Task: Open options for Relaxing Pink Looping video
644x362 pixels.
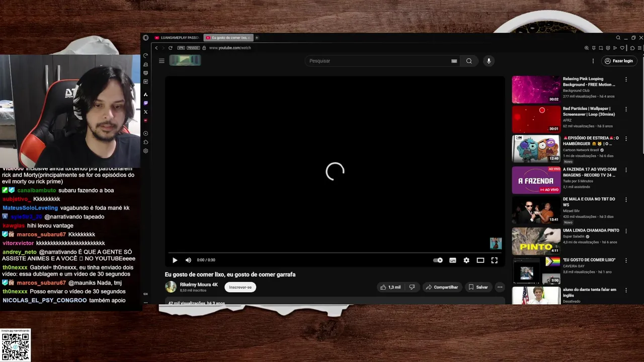Action: (626, 79)
